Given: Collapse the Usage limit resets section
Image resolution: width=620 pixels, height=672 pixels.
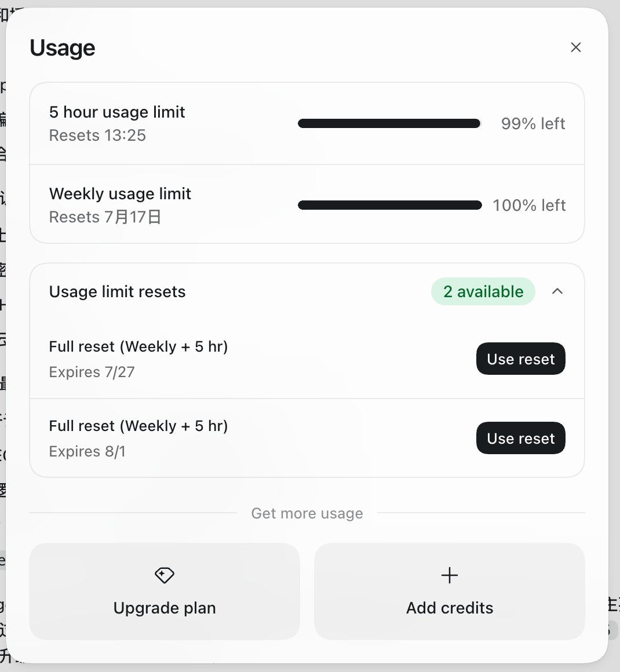Looking at the screenshot, I should [x=557, y=291].
